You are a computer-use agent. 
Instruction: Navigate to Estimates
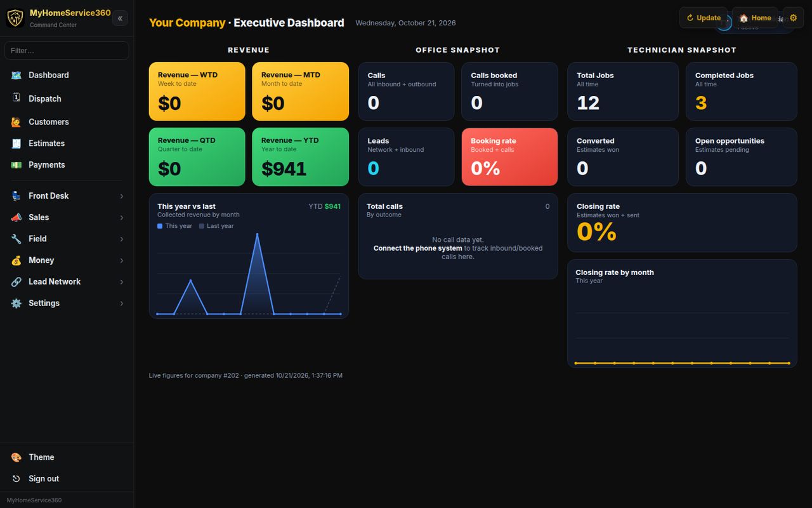click(x=67, y=144)
